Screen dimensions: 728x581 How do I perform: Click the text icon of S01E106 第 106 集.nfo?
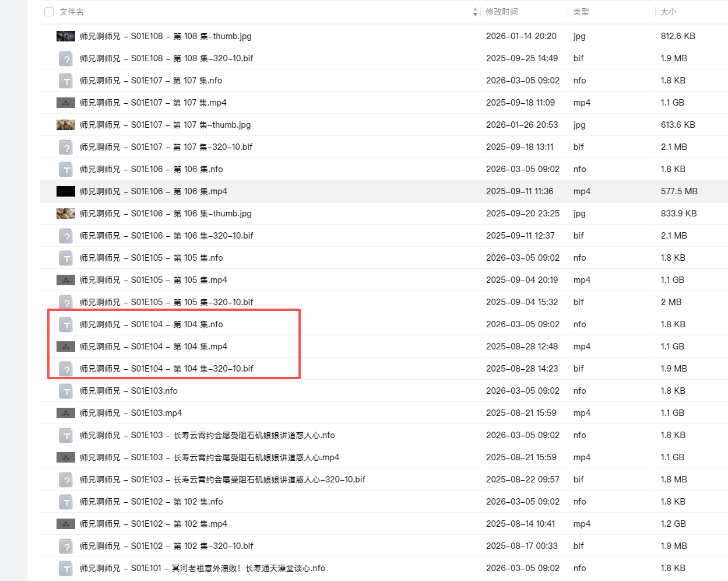tap(66, 169)
